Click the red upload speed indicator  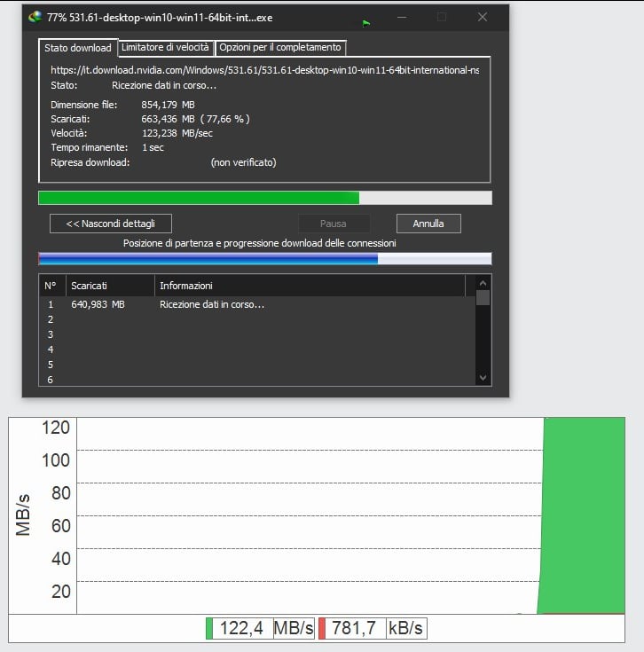321,628
